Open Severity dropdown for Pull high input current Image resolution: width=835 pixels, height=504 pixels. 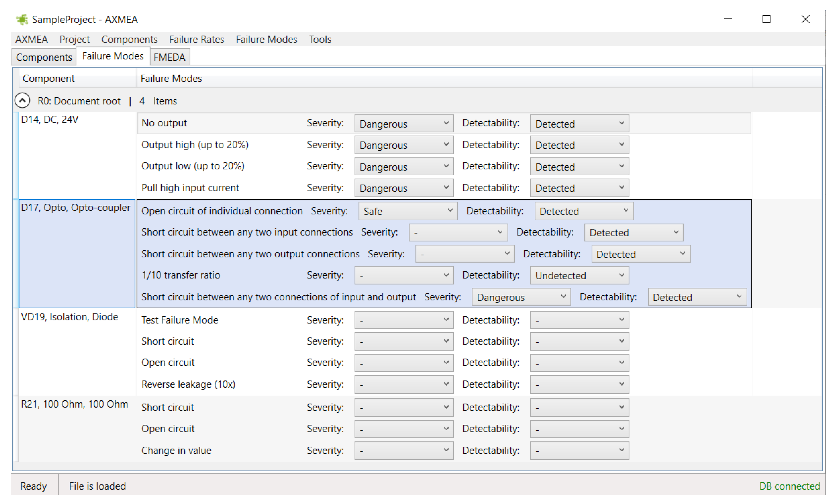pos(404,188)
